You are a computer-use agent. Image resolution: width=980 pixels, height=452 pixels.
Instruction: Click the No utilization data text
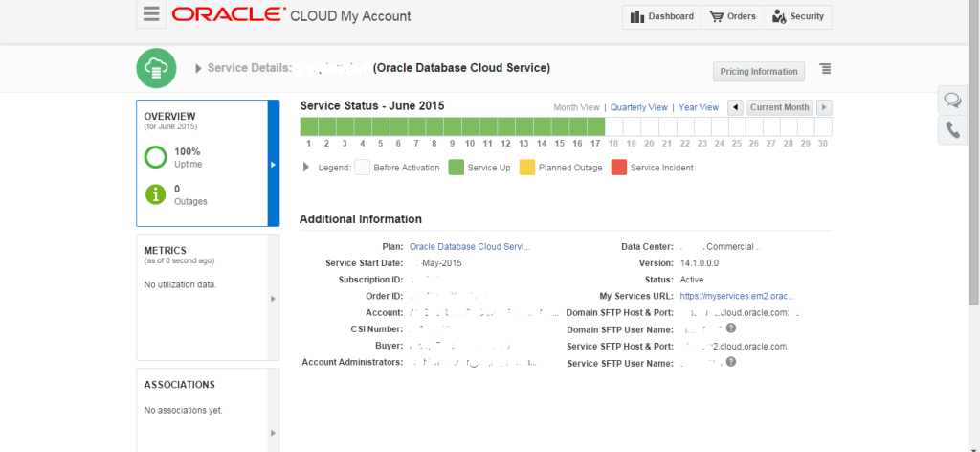coord(181,284)
